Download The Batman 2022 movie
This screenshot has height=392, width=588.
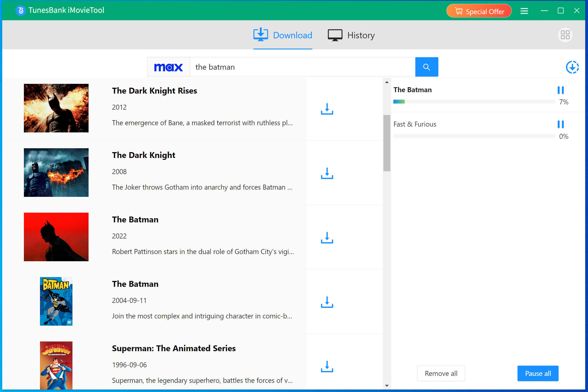pyautogui.click(x=327, y=238)
